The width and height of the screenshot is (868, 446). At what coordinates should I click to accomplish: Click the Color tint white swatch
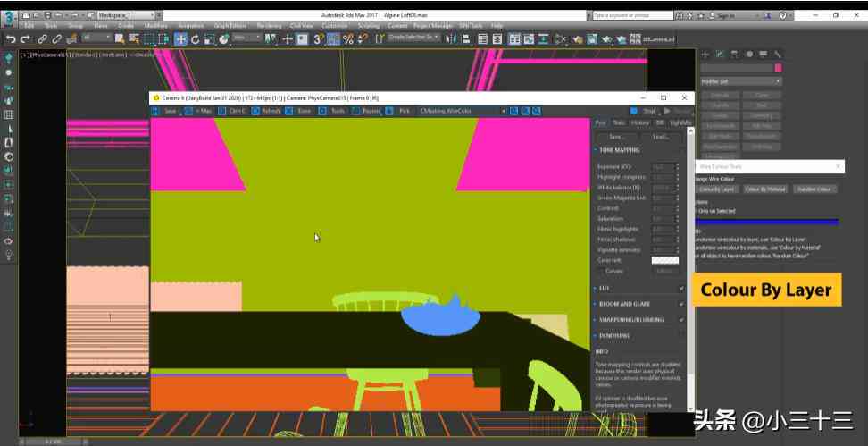664,260
